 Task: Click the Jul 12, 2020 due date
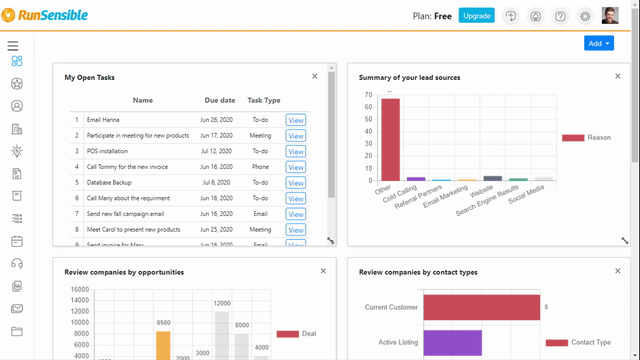pyautogui.click(x=216, y=151)
